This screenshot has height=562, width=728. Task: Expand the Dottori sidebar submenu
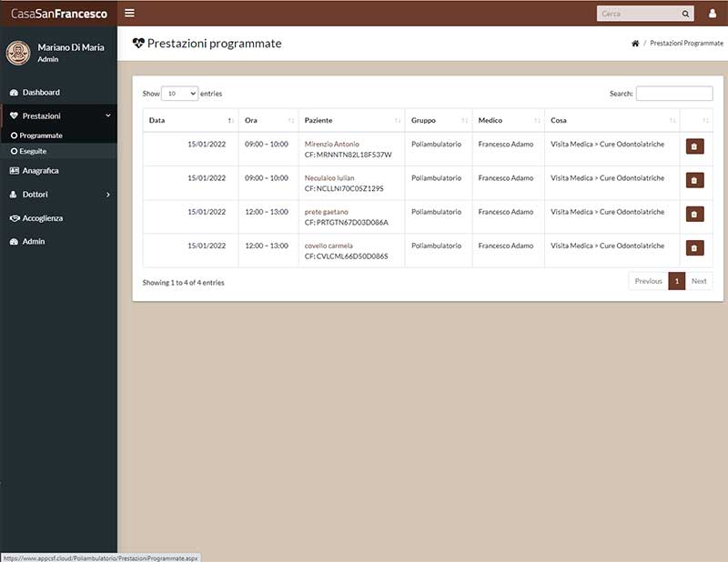click(58, 195)
